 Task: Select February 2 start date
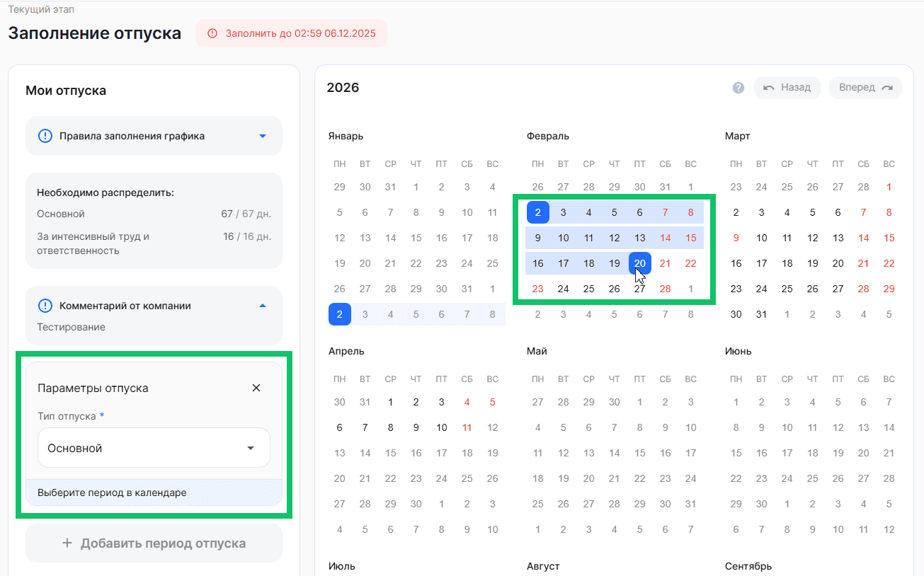pos(538,212)
